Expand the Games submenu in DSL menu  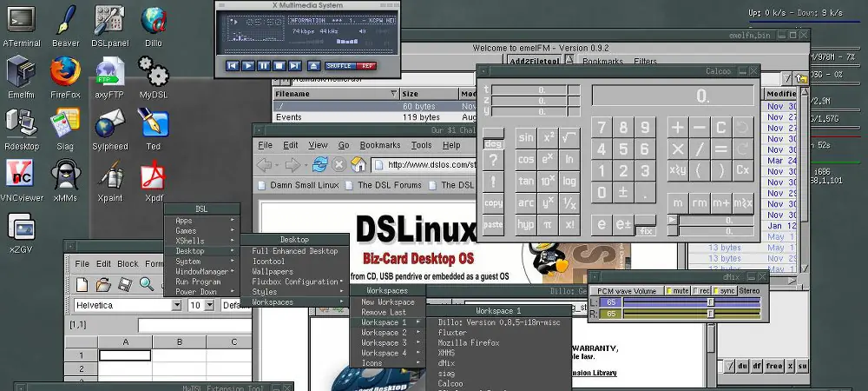202,230
